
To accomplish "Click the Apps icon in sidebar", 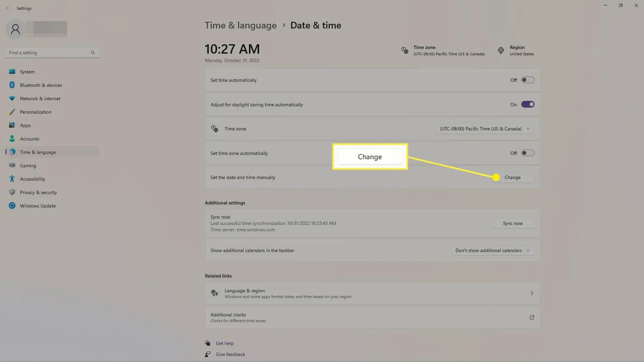I will coord(12,125).
